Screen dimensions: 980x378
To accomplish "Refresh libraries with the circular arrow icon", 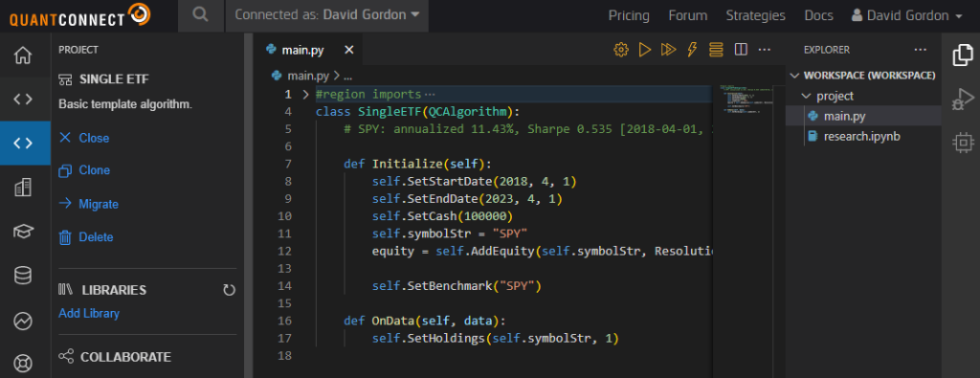I will click(x=230, y=291).
